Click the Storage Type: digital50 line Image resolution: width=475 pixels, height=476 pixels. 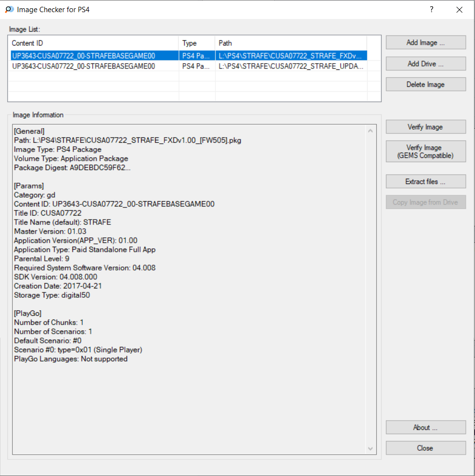(52, 295)
